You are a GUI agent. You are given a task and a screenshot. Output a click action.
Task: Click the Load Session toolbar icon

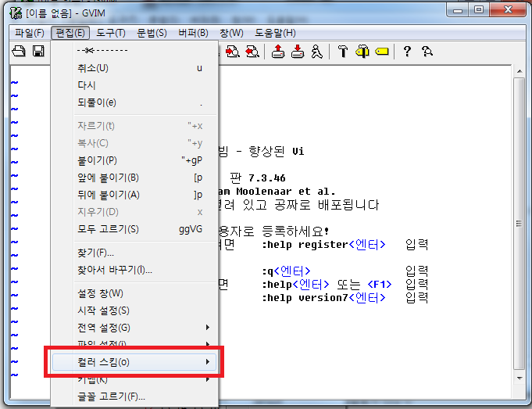[x=278, y=52]
